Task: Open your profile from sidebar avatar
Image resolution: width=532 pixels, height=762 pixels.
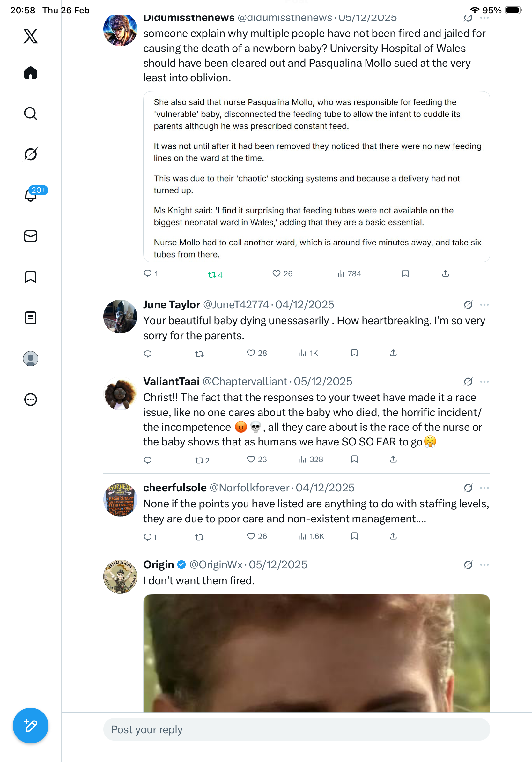Action: [31, 359]
